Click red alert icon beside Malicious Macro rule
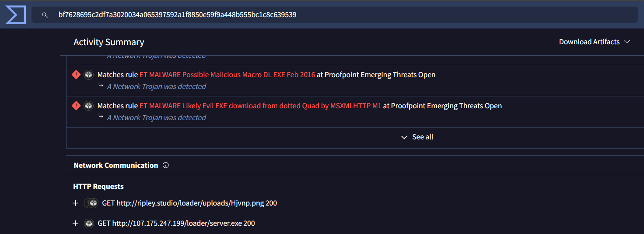The height and width of the screenshot is (234, 644). click(76, 74)
